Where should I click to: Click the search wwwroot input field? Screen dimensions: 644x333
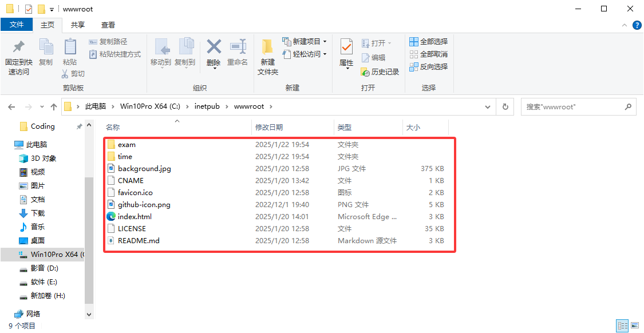click(572, 107)
